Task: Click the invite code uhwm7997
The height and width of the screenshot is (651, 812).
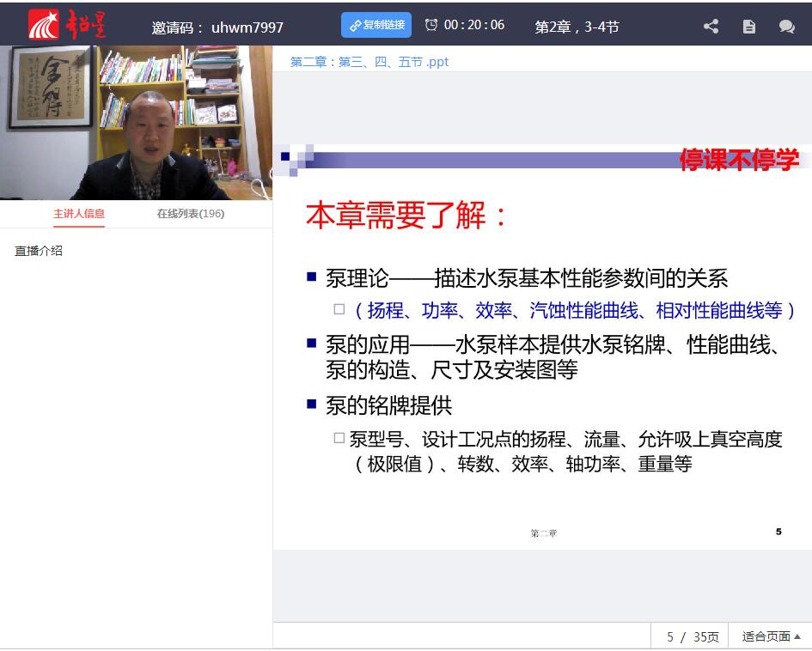Action: (247, 27)
